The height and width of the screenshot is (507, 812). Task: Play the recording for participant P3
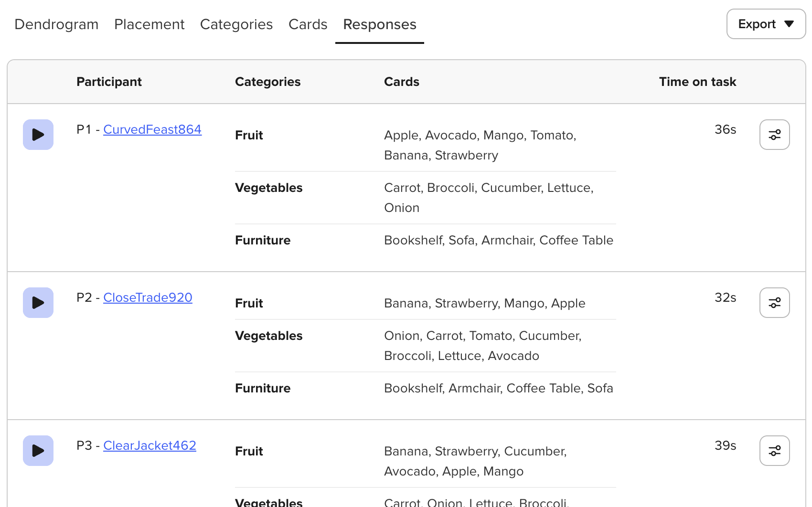coord(38,451)
